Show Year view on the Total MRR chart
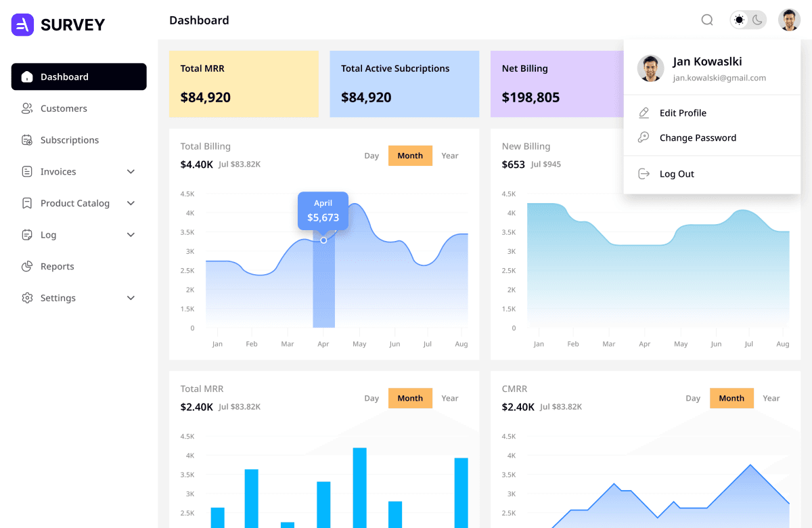 coord(450,398)
